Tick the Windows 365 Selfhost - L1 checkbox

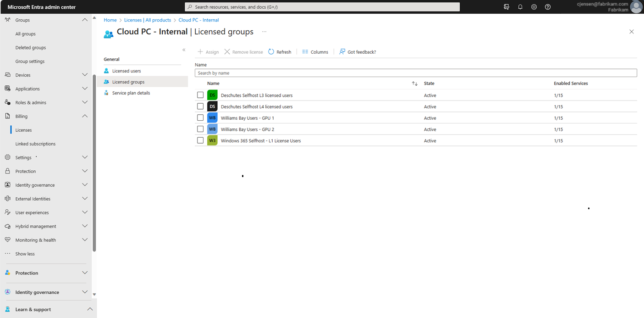click(x=200, y=140)
